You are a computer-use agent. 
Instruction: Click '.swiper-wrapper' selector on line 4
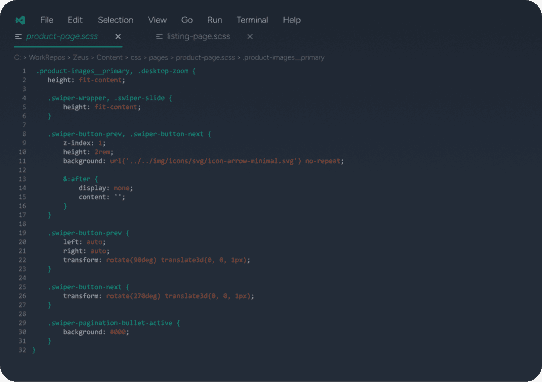pos(78,98)
